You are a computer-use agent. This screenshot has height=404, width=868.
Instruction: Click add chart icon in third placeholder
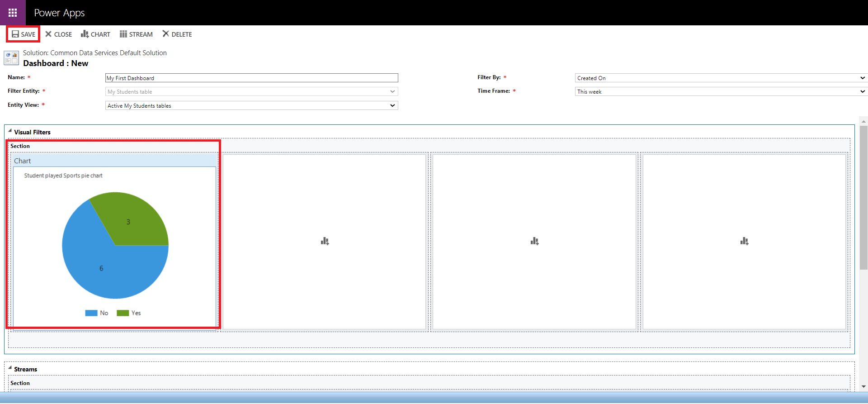point(534,242)
